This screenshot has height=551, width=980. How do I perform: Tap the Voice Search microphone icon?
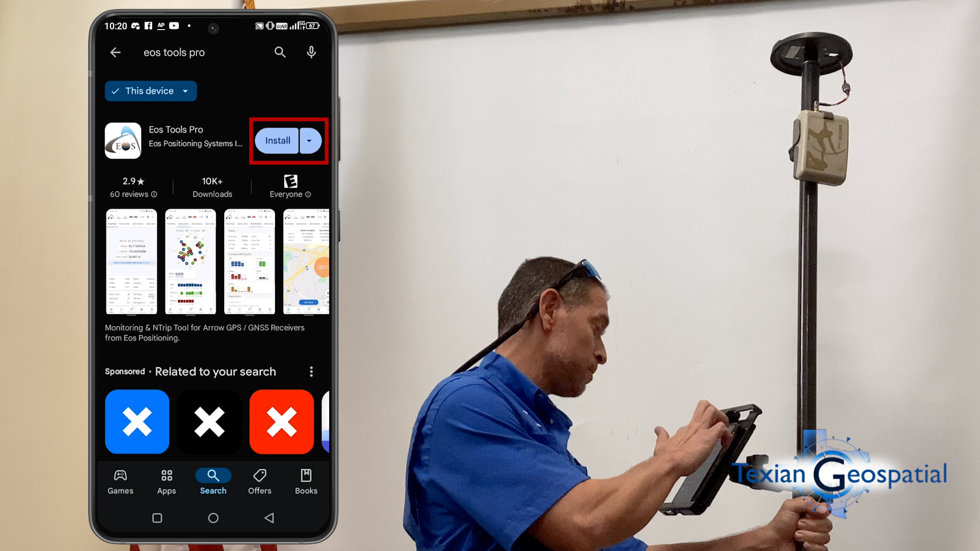[311, 52]
